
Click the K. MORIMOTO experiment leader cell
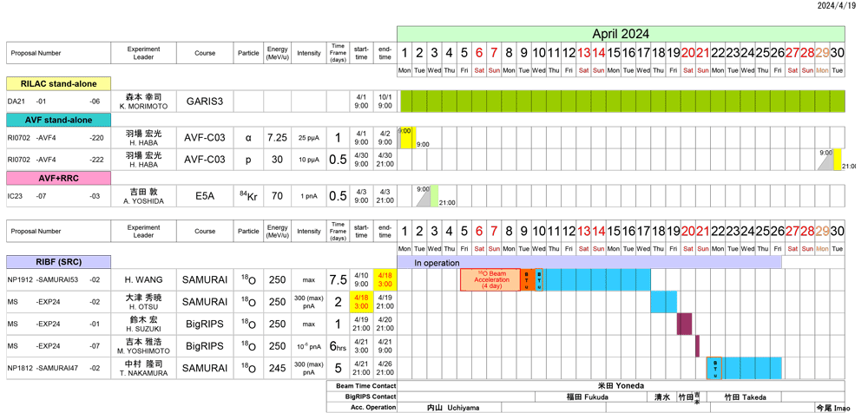144,102
